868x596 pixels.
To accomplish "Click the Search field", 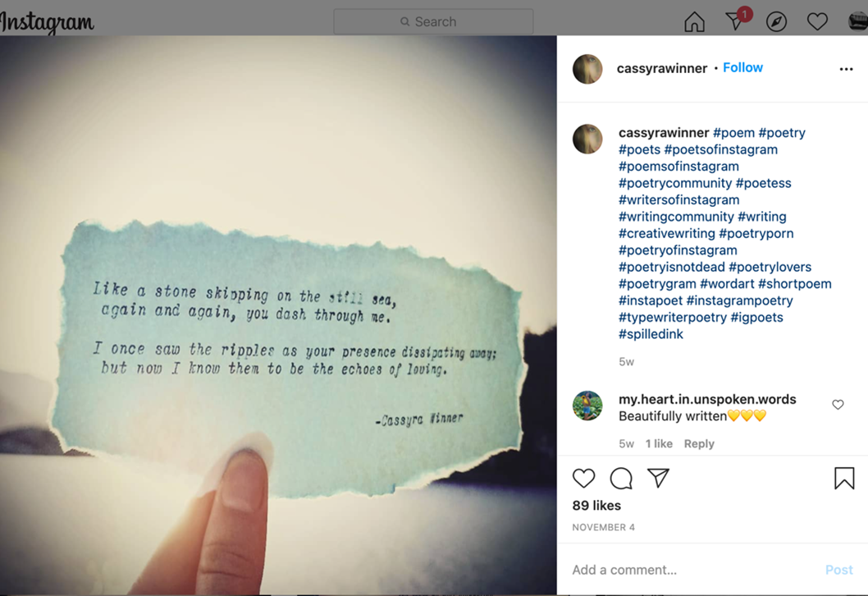I will click(433, 21).
